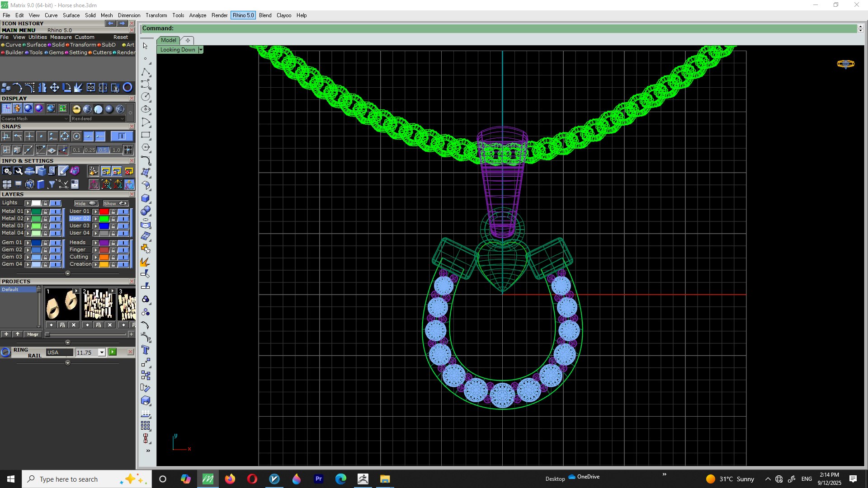Collapse the Layers panel with round arrow
This screenshot has height=488, width=868.
(68, 273)
